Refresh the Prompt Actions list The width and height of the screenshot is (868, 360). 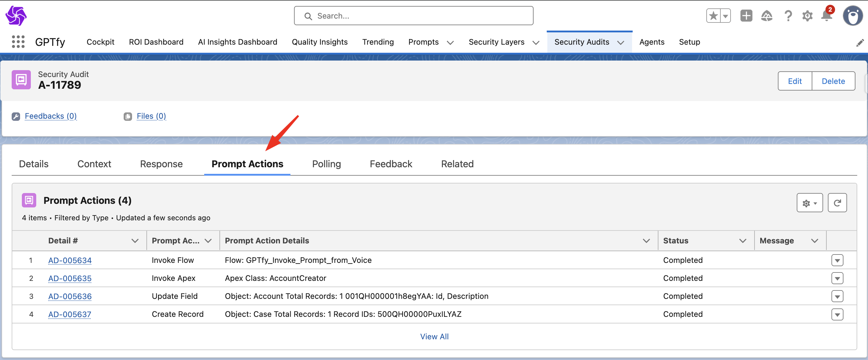[837, 203]
